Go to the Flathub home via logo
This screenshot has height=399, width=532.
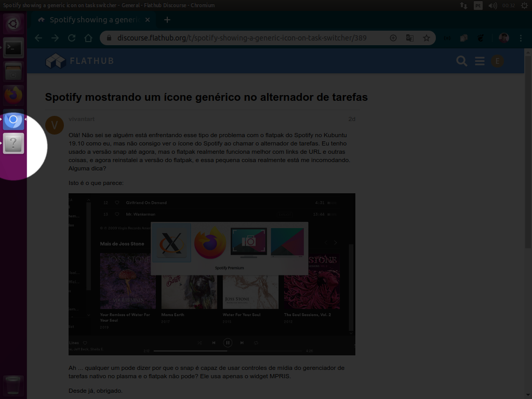pyautogui.click(x=79, y=61)
